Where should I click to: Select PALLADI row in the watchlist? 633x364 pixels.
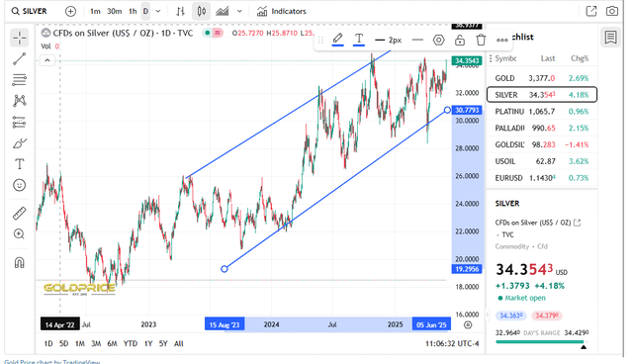(x=542, y=128)
